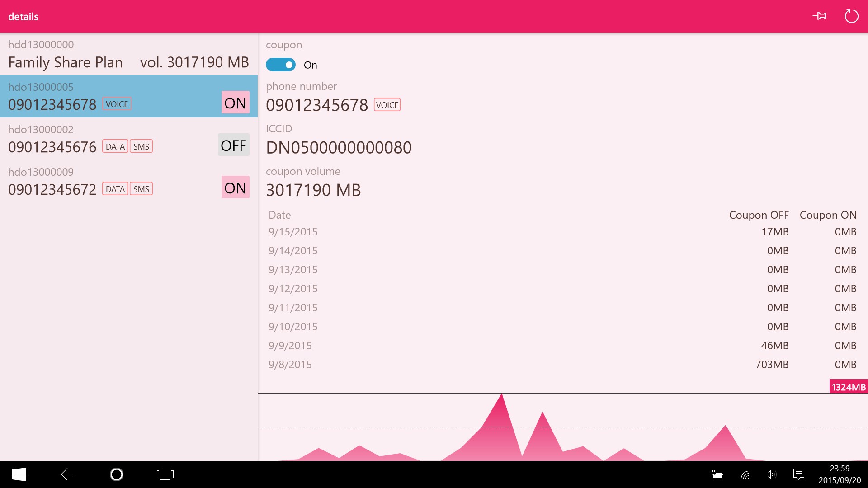Click the Wi-Fi network tray icon
The height and width of the screenshot is (488, 868).
(745, 474)
